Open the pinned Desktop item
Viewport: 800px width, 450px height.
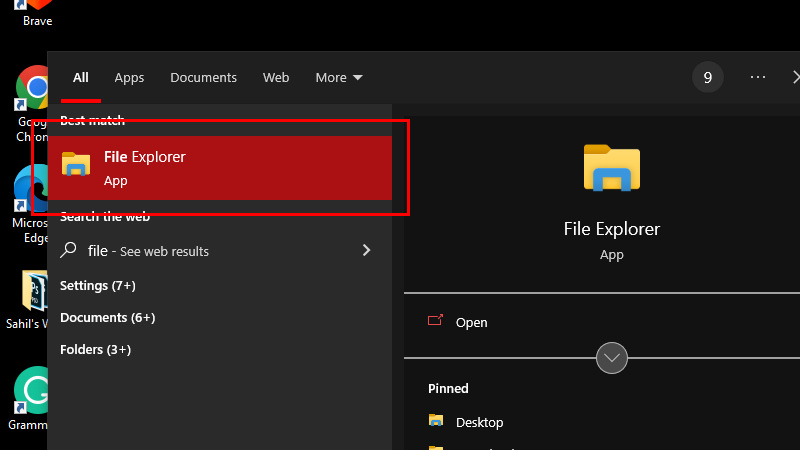(x=480, y=422)
